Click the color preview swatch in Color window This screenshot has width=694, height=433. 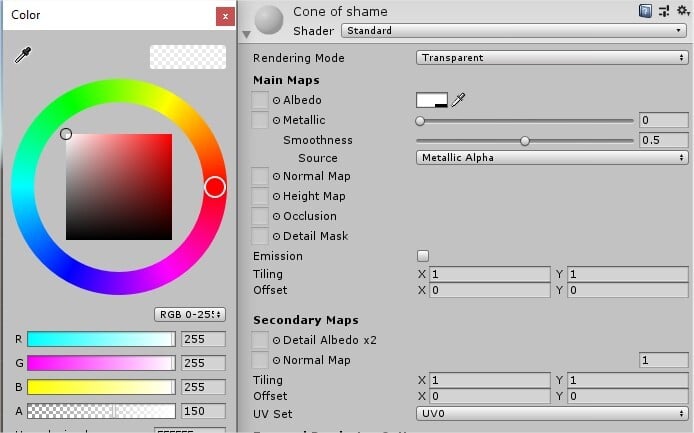point(188,57)
